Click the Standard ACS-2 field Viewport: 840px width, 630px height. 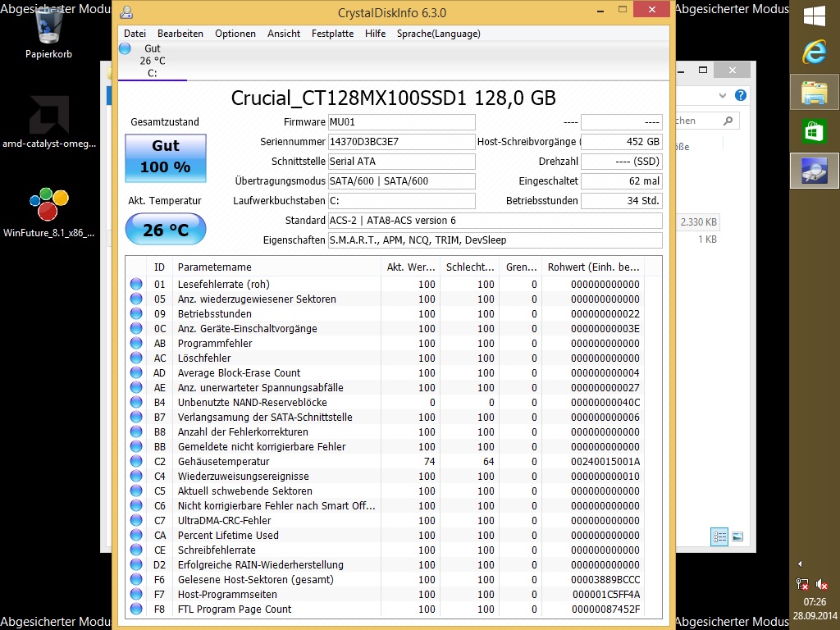[495, 221]
